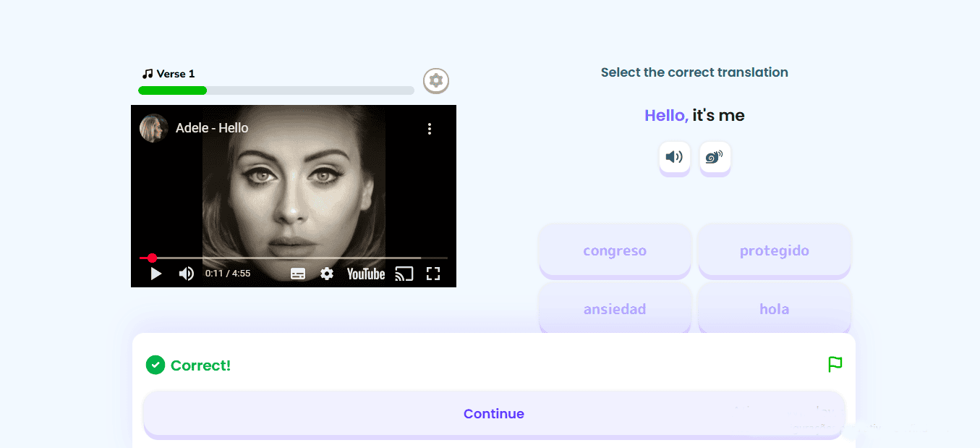This screenshot has height=448, width=980.
Task: Click the '0:11 / 4:55' time display
Action: (228, 274)
